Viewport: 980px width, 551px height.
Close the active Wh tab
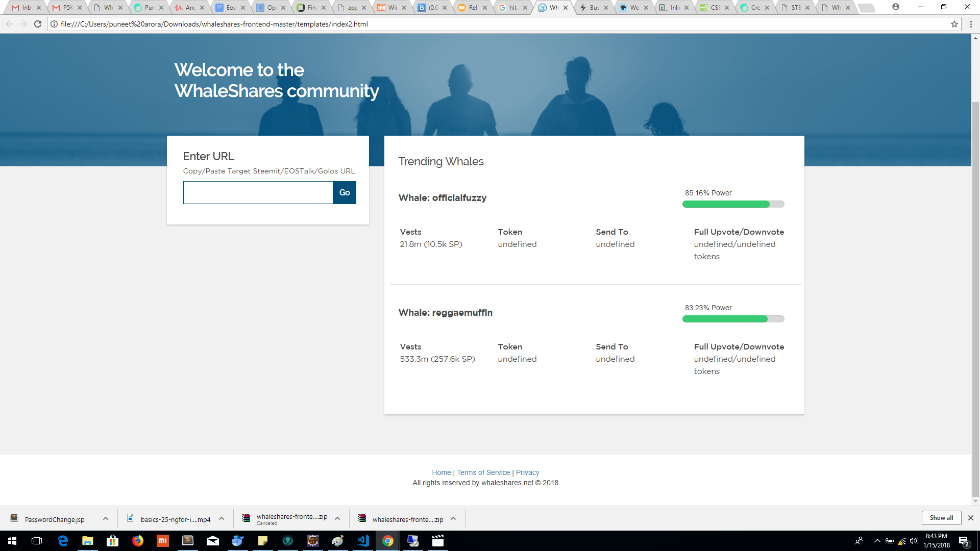[x=566, y=8]
